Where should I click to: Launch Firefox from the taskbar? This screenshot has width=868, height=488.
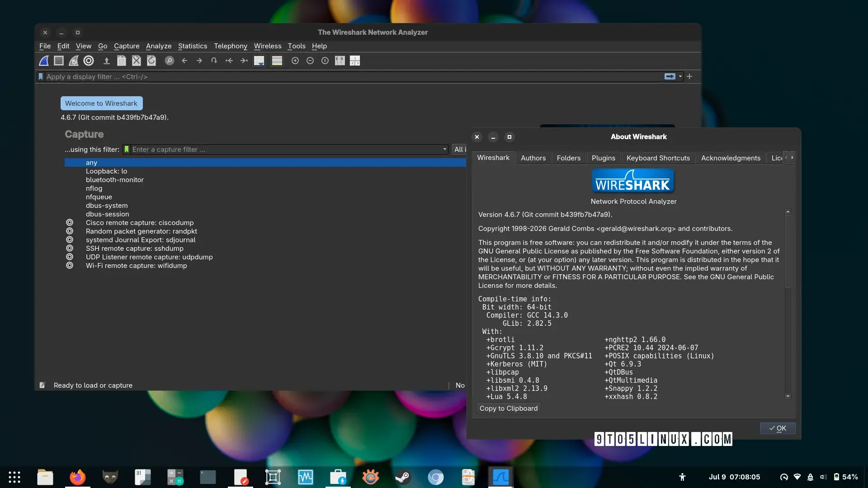coord(78,477)
